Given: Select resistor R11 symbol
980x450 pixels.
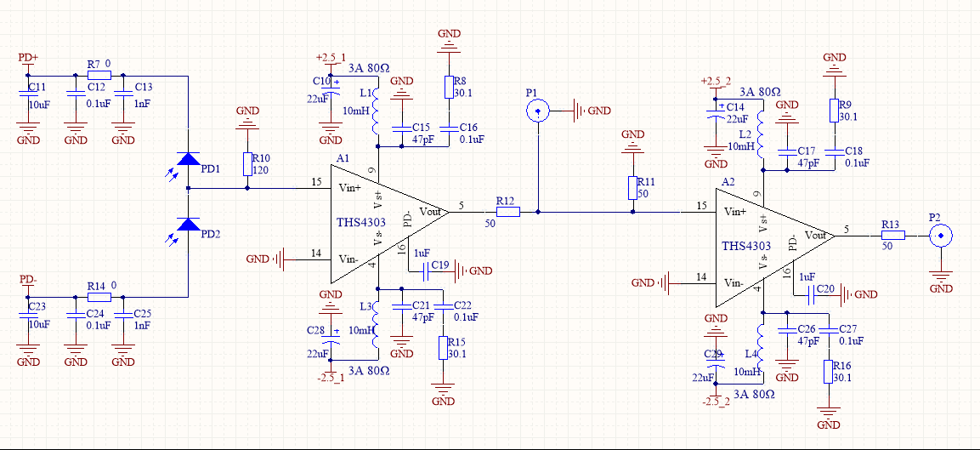Looking at the screenshot, I should click(633, 188).
